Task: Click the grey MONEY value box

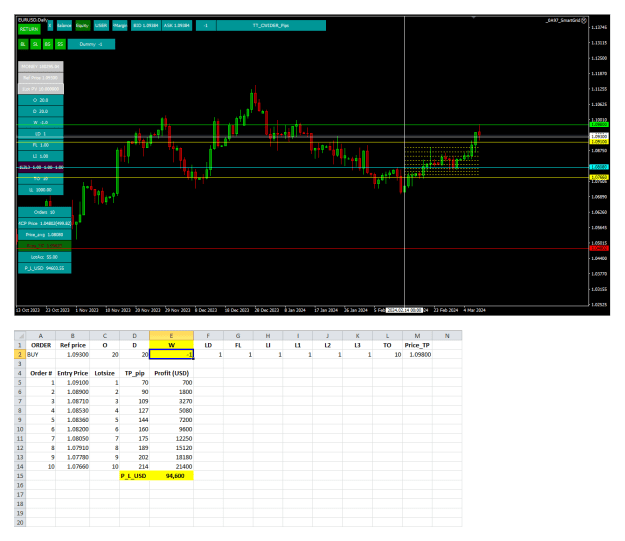Action: click(x=41, y=67)
